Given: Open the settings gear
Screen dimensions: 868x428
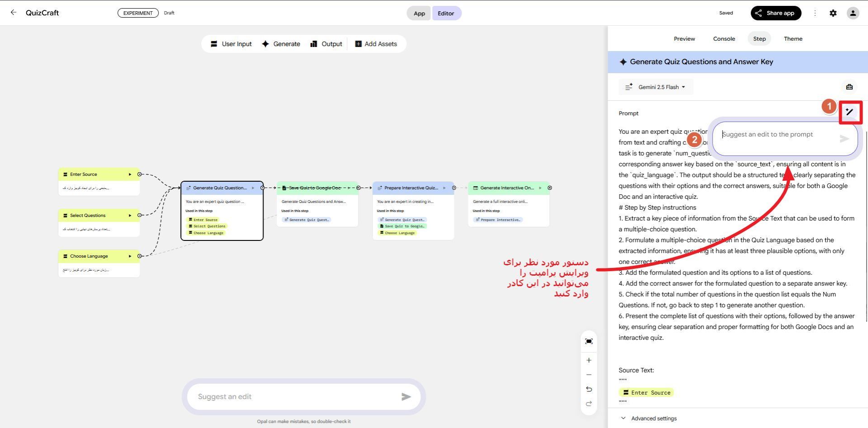Looking at the screenshot, I should (x=833, y=13).
